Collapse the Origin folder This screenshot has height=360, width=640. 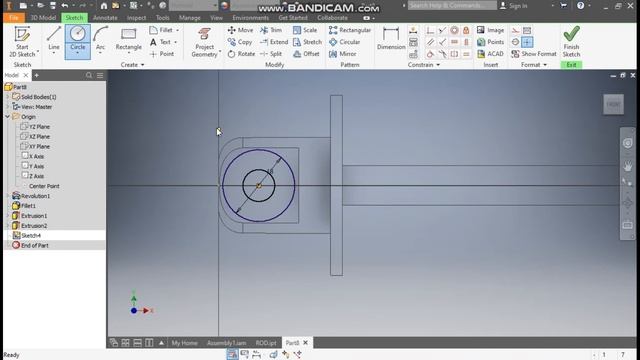pyautogui.click(x=7, y=117)
